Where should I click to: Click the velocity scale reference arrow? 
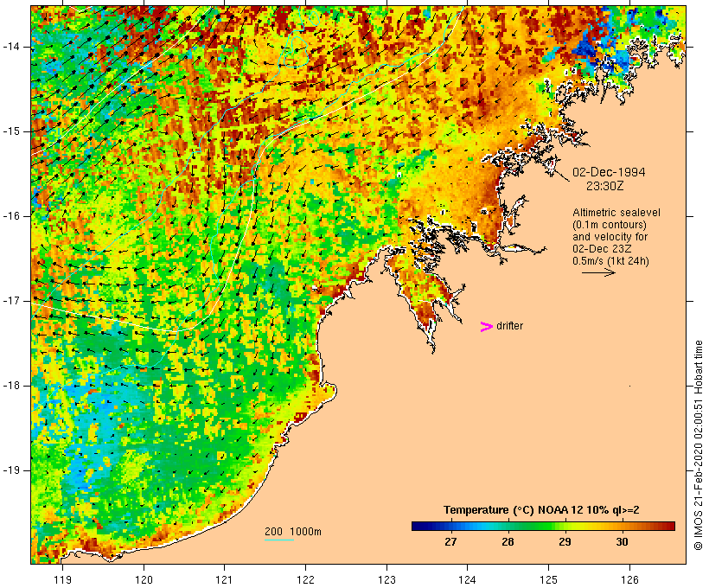point(598,272)
